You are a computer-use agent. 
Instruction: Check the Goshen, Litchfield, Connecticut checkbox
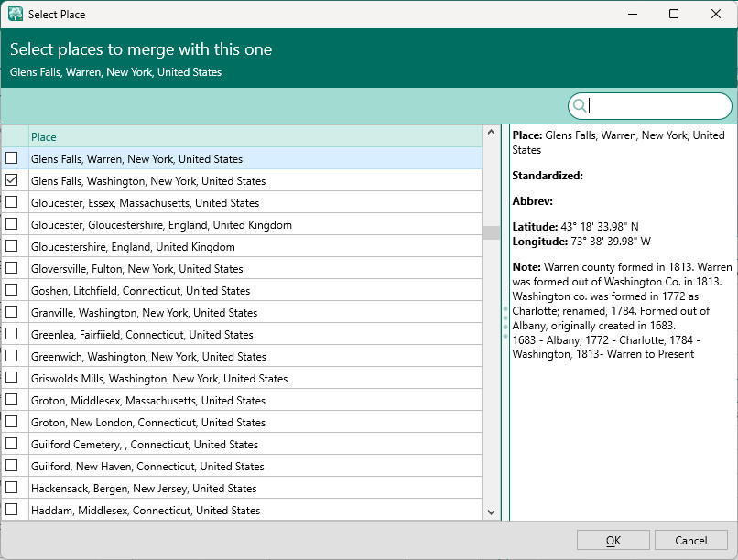pos(12,290)
